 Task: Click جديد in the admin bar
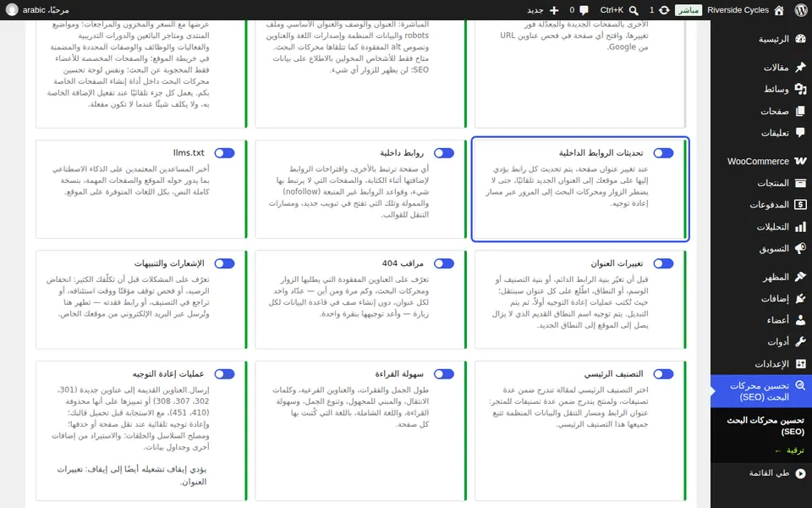tap(535, 10)
